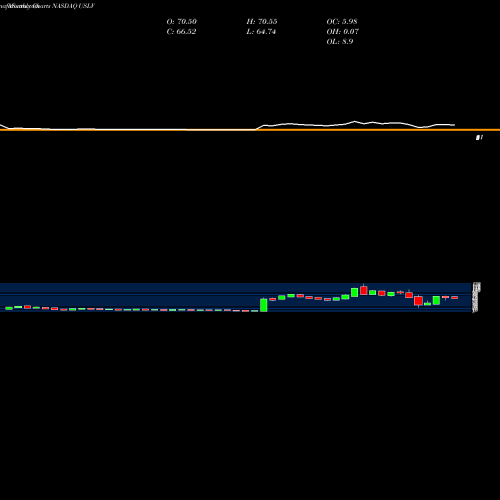The height and width of the screenshot is (500, 500).
Task: Click the open price value O: 70.50
Action: click(182, 22)
